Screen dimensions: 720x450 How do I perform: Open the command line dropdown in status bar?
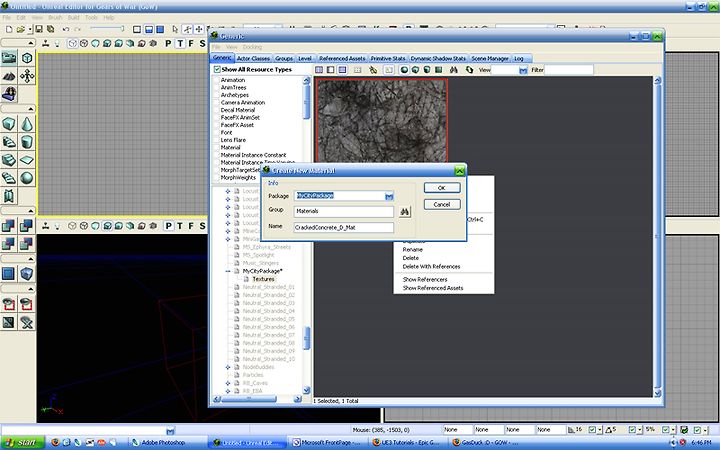coord(170,430)
